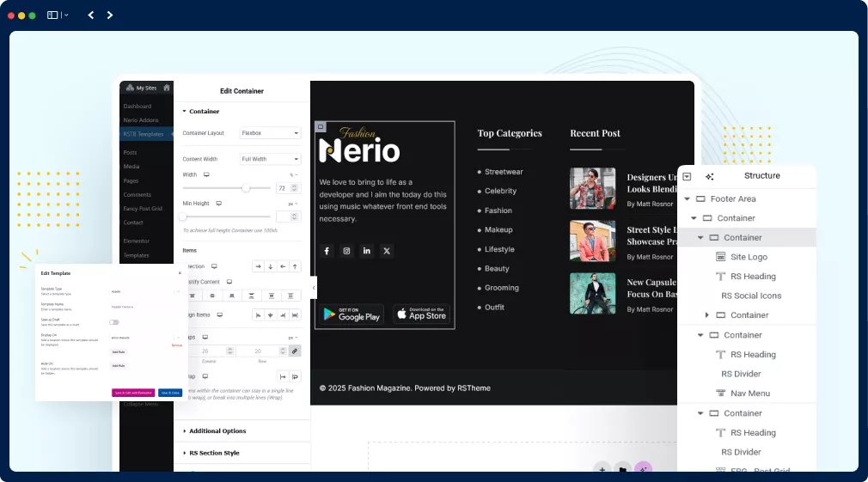Viewport: 868px width, 482px height.
Task: Select RS Social Icons in Structure tree
Action: [x=751, y=296]
